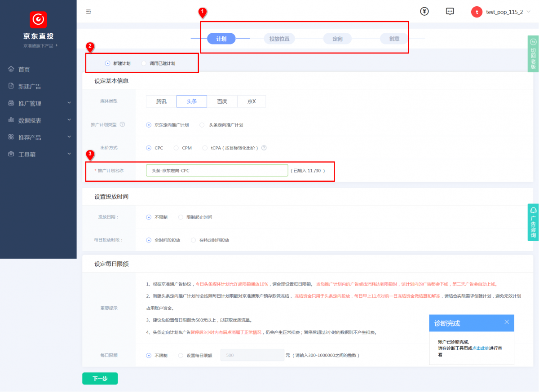Select 京X media type tab
The width and height of the screenshot is (539, 392).
coord(252,101)
